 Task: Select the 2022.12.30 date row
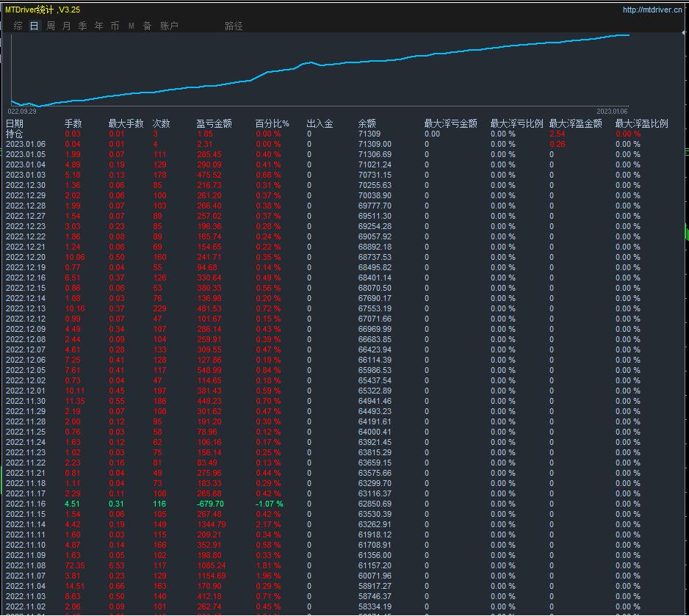click(x=26, y=185)
